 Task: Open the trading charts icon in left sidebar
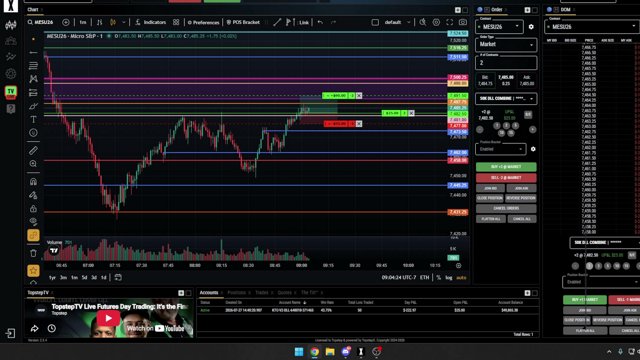point(11,25)
